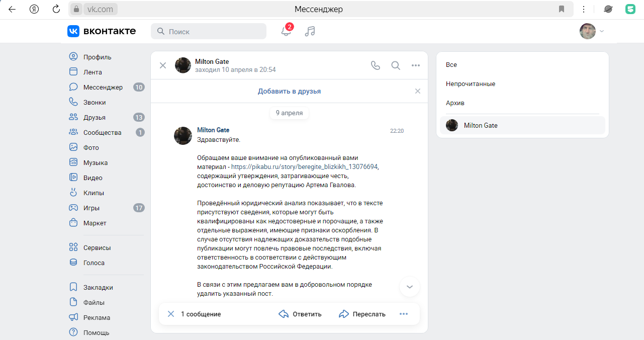Open Друзья in the sidebar
Image resolution: width=644 pixels, height=340 pixels.
(x=95, y=117)
